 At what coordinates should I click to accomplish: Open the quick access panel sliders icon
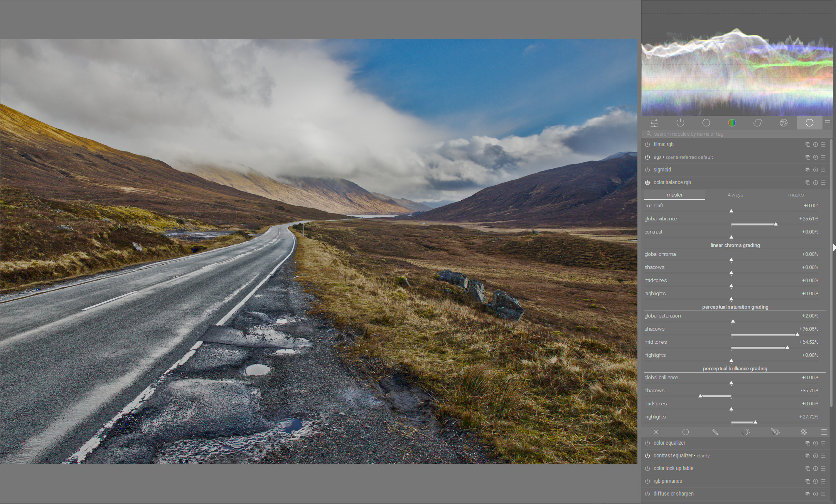pos(654,123)
